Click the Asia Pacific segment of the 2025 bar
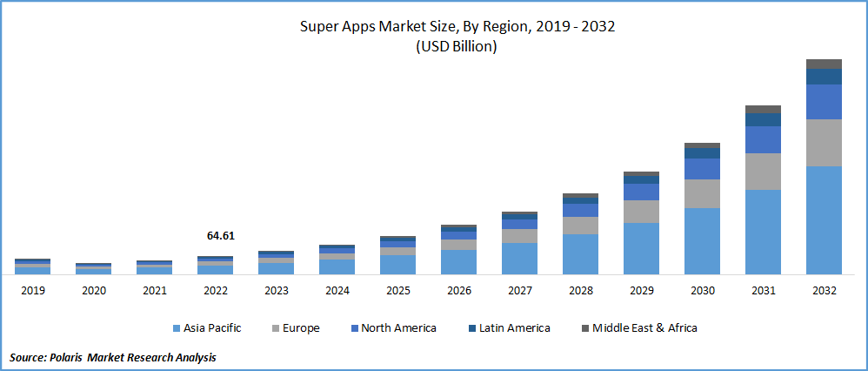 coord(398,265)
